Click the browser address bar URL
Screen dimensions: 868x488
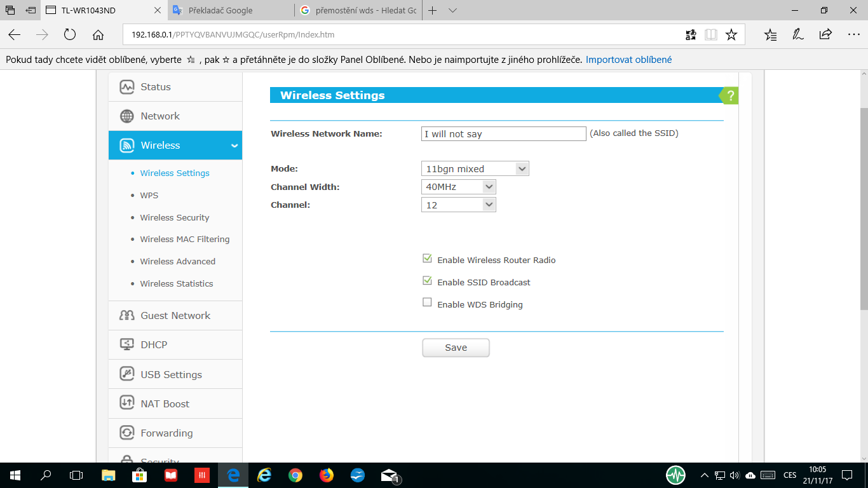click(233, 35)
